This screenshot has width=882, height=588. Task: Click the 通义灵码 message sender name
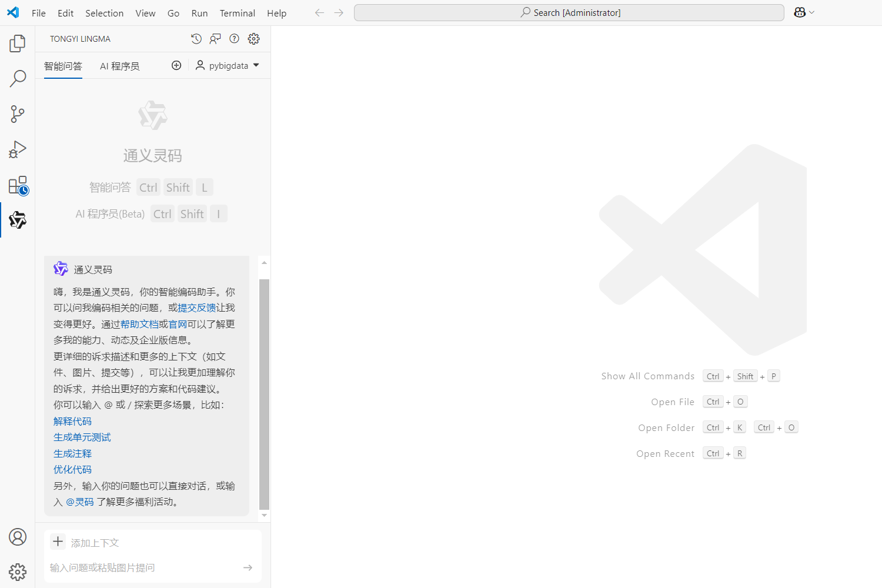click(x=93, y=269)
